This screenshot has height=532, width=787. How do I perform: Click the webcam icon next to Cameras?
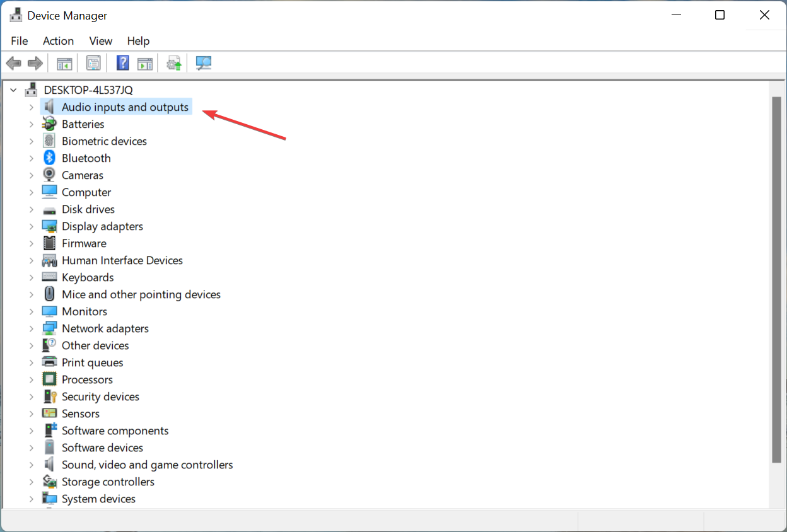(x=49, y=175)
